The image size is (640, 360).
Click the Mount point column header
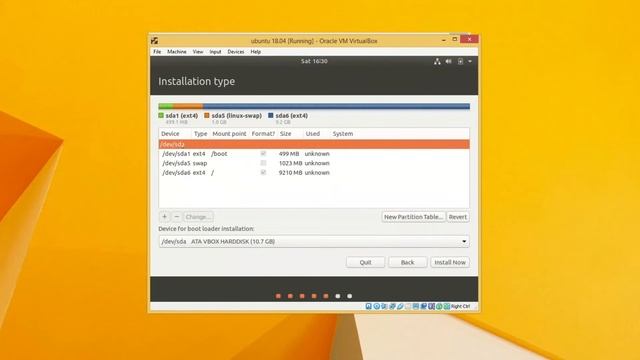[x=229, y=133]
